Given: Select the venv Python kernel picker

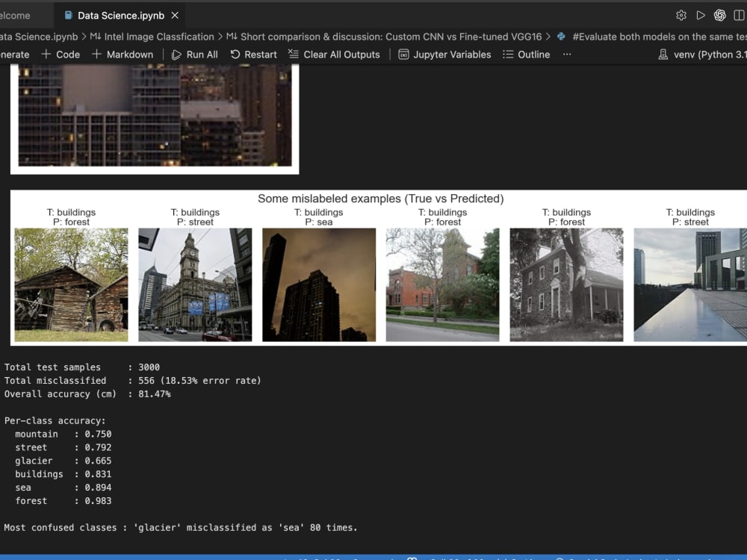Looking at the screenshot, I should click(x=702, y=55).
